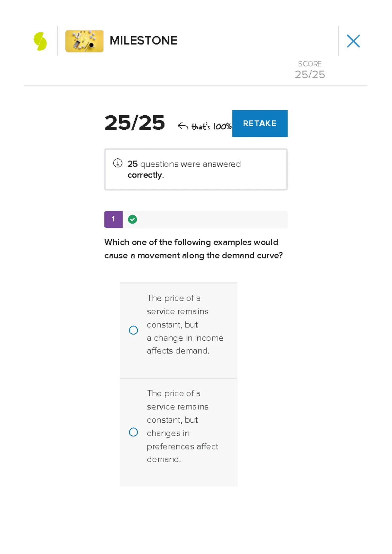This screenshot has height=554, width=392.
Task: Select the purple question 1 badge
Action: [x=113, y=219]
